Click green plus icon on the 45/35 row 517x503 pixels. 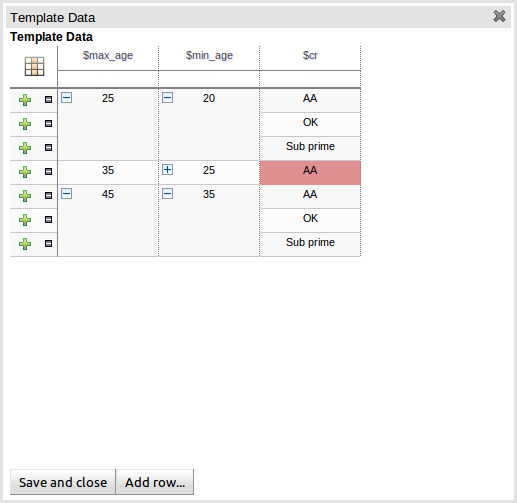25,196
